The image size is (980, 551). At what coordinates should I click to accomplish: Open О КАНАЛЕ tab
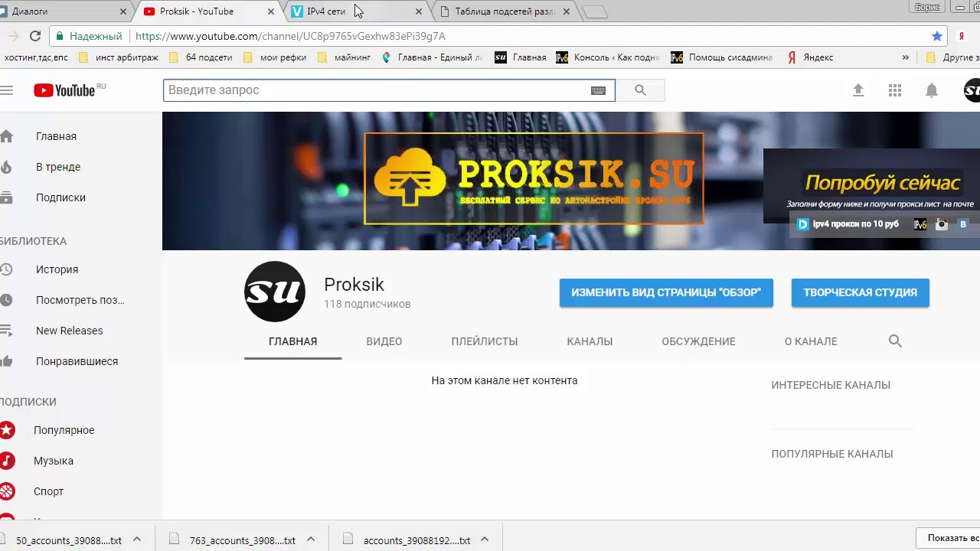click(x=811, y=341)
